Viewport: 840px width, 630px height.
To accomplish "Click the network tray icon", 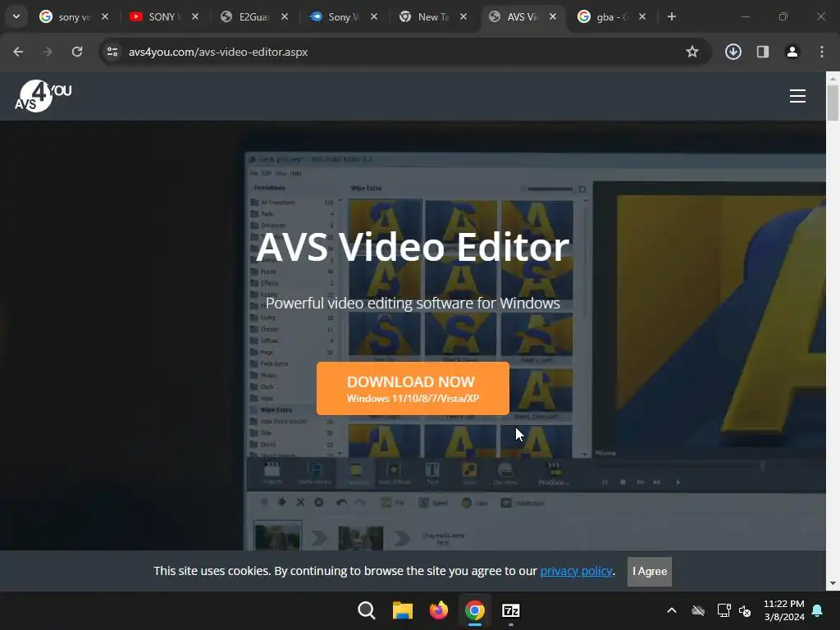I will (724, 610).
